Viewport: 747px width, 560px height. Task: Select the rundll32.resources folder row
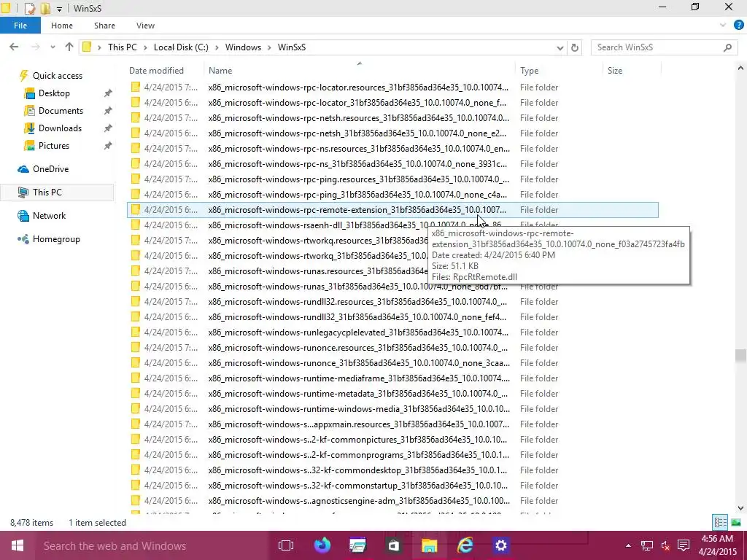(x=392, y=301)
